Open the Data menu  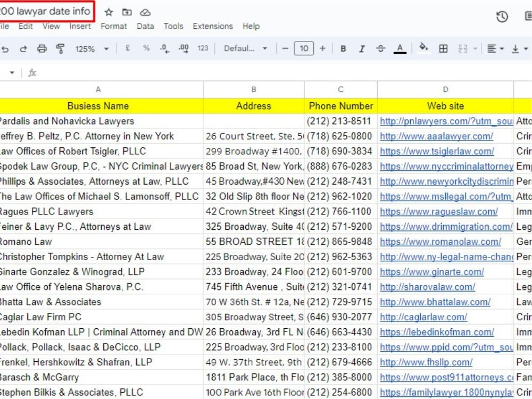[145, 27]
